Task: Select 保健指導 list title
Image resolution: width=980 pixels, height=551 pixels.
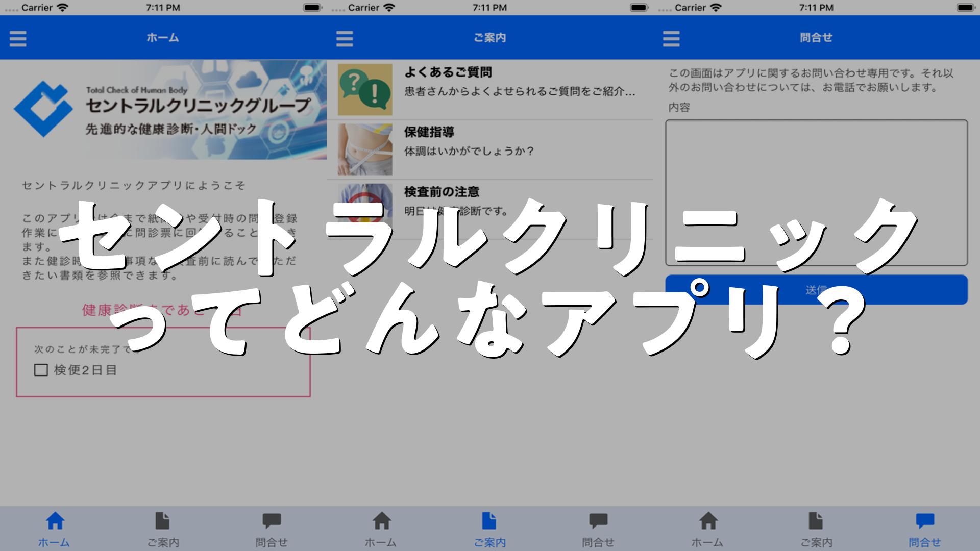Action: pyautogui.click(x=429, y=132)
